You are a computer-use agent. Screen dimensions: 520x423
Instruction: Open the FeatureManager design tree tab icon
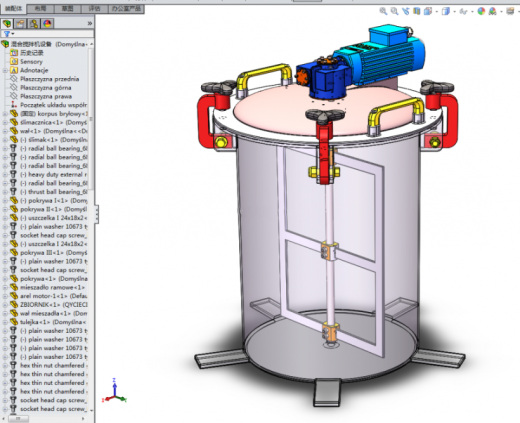coord(7,23)
